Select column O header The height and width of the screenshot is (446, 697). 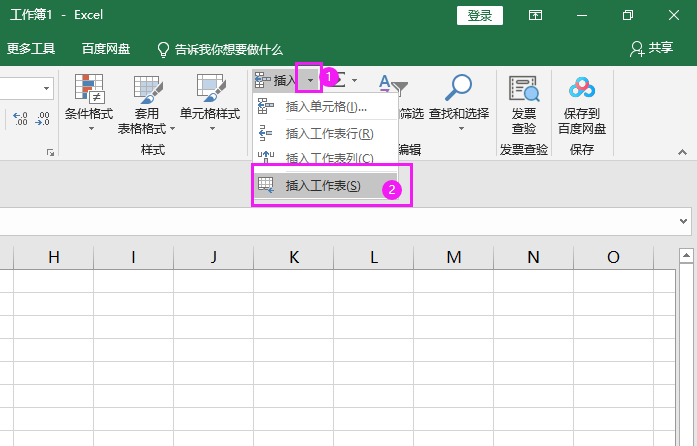pos(613,257)
